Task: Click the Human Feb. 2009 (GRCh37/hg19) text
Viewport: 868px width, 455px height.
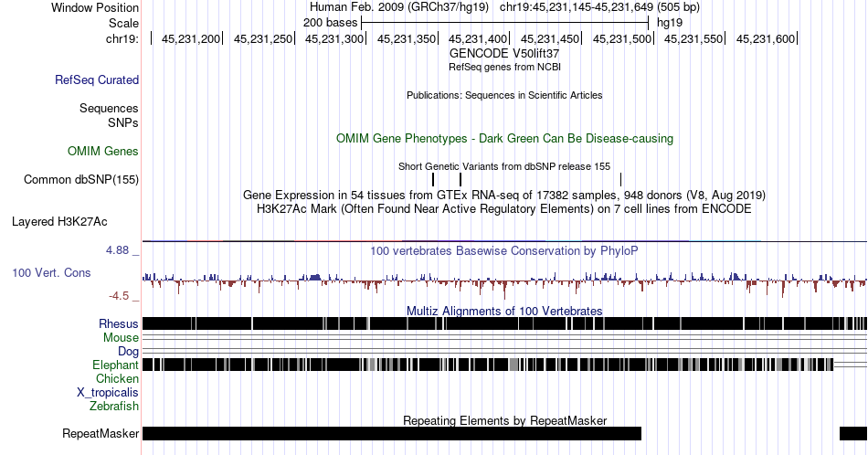Action: click(399, 7)
